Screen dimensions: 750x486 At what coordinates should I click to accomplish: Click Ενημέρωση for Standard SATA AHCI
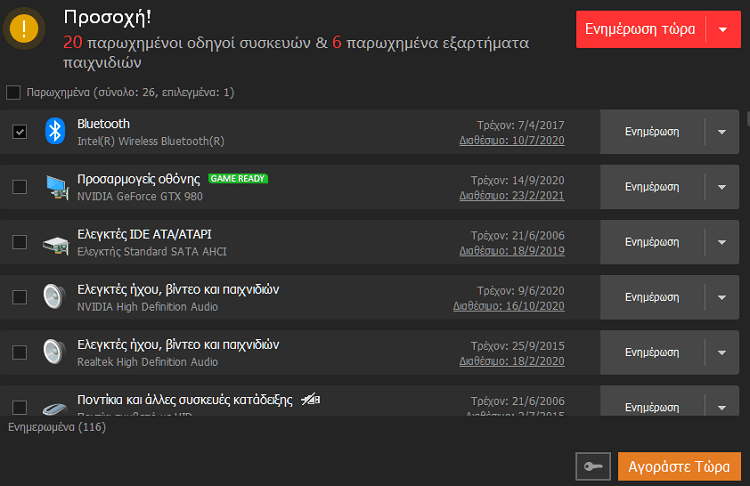pyautogui.click(x=652, y=243)
